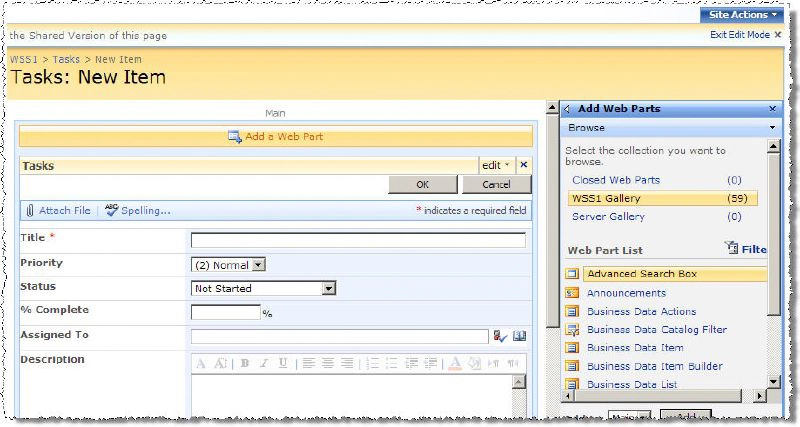Click the Title input field
Image resolution: width=800 pixels, height=427 pixels.
pos(358,240)
